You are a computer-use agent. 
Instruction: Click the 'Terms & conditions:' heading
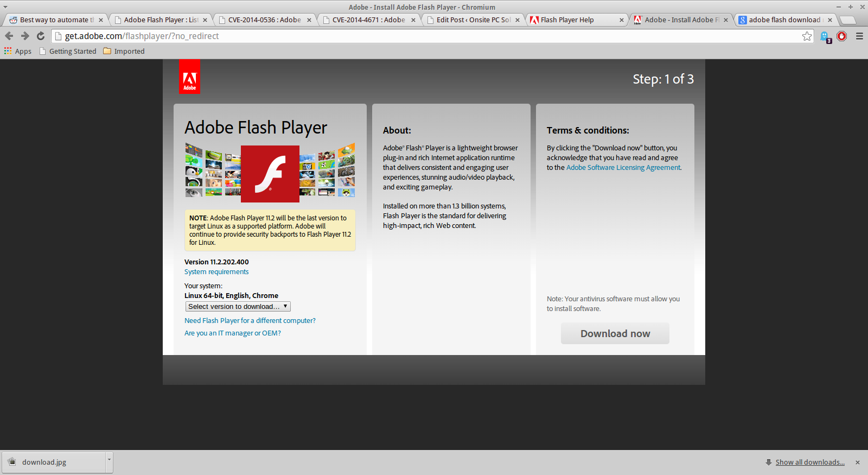[588, 130]
